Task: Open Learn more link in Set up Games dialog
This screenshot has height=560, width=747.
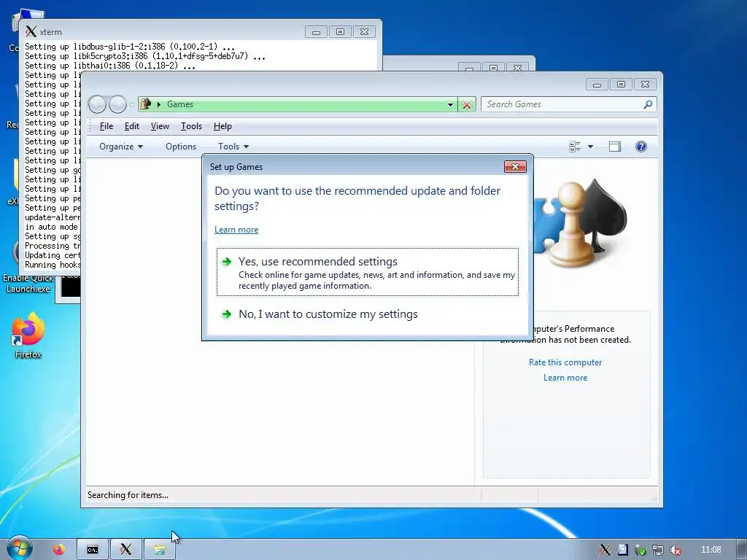Action: [236, 230]
